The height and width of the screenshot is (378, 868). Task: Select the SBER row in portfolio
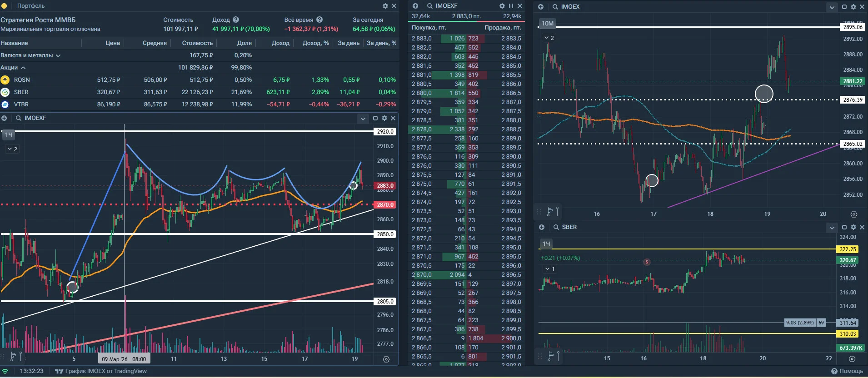198,92
